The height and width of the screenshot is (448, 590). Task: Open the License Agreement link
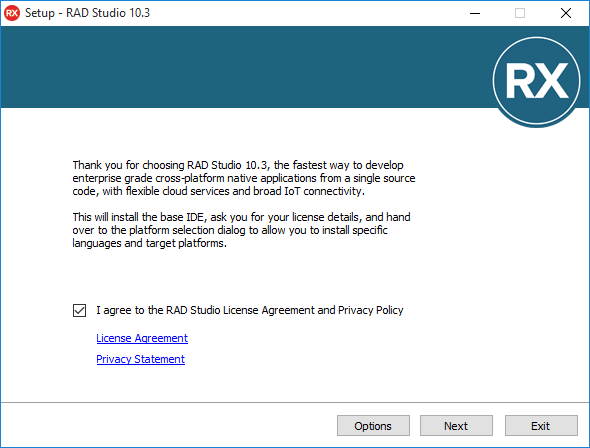click(142, 338)
